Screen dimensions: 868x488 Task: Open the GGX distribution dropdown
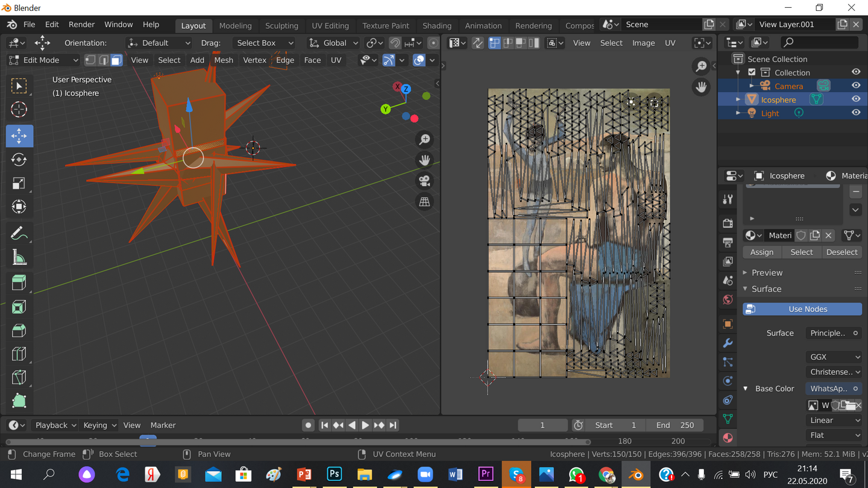pos(834,357)
